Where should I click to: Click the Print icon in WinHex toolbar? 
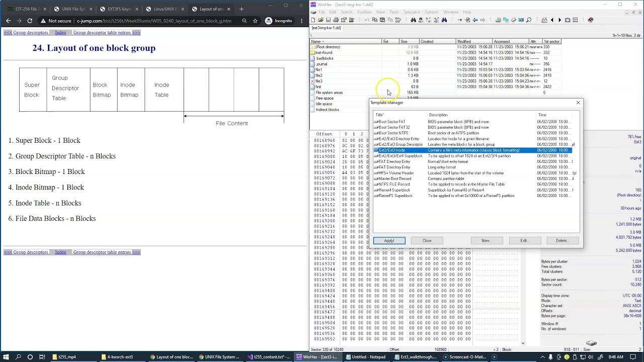tap(336, 20)
